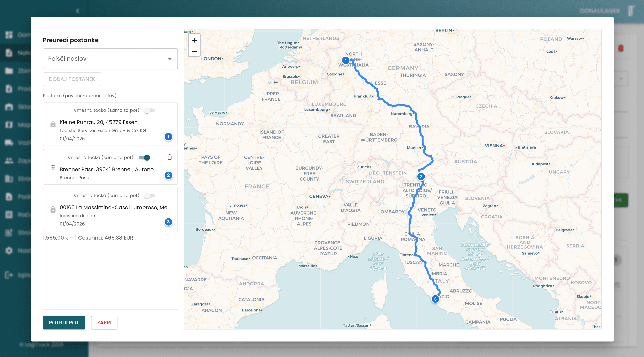Select the truck icon for vehicles in sidebar
This screenshot has height=357, width=644.
9,142
